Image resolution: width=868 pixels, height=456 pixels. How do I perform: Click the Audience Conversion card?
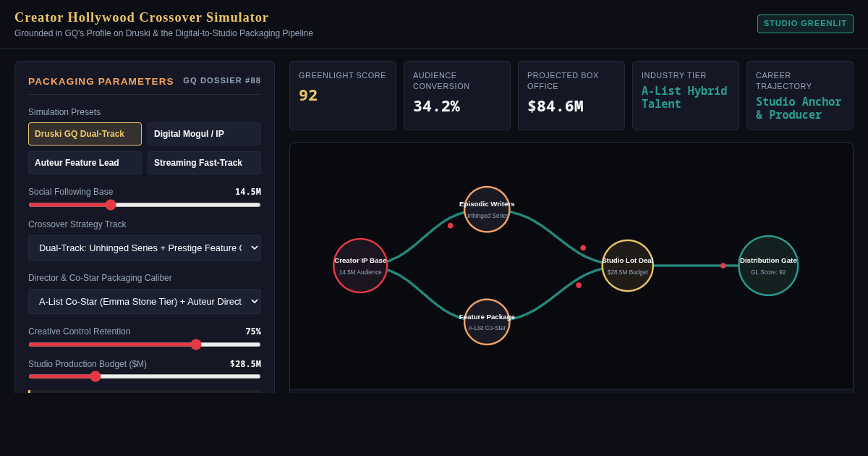457,96
